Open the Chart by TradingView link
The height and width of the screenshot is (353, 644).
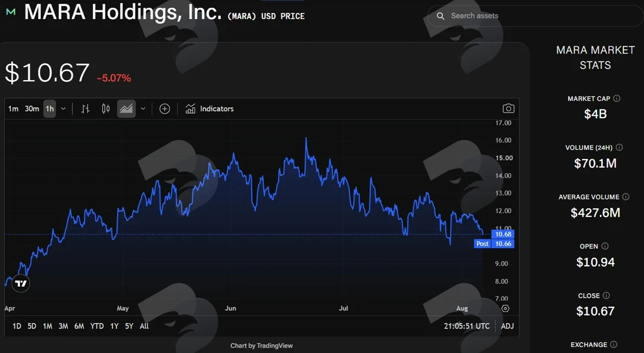tap(262, 345)
